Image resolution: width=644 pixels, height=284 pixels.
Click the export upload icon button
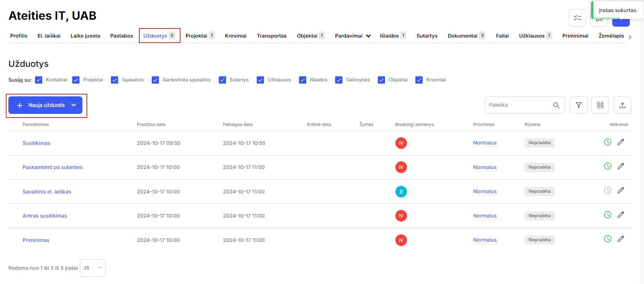click(x=622, y=105)
